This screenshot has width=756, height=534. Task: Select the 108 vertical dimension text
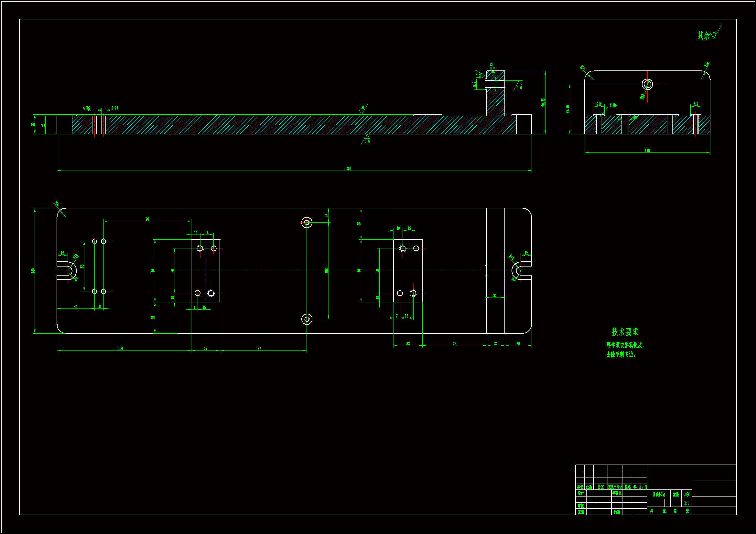pos(326,270)
